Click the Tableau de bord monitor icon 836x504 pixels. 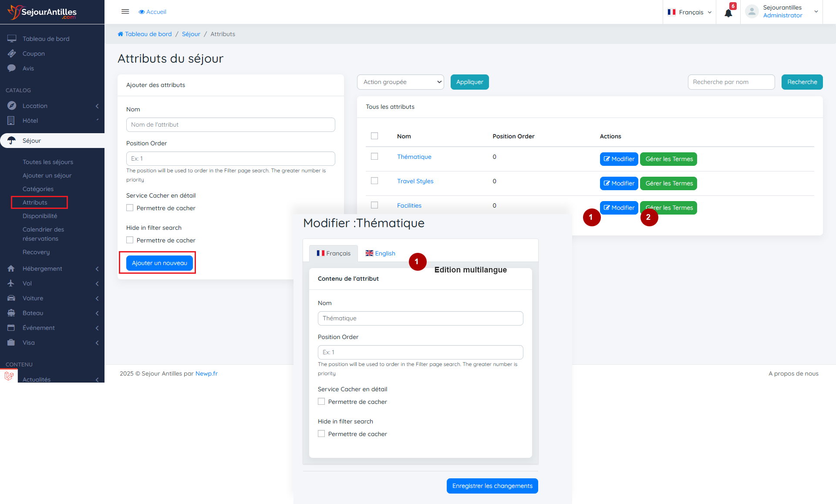coord(12,39)
